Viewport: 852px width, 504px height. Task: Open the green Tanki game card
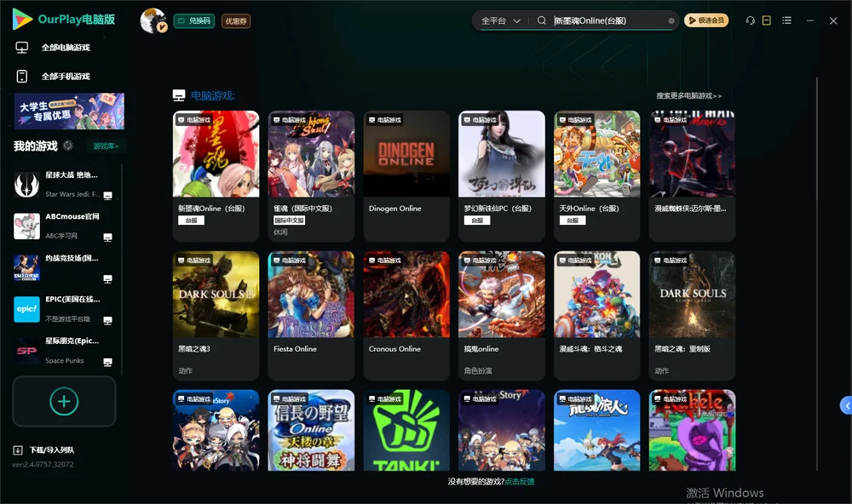pos(406,430)
